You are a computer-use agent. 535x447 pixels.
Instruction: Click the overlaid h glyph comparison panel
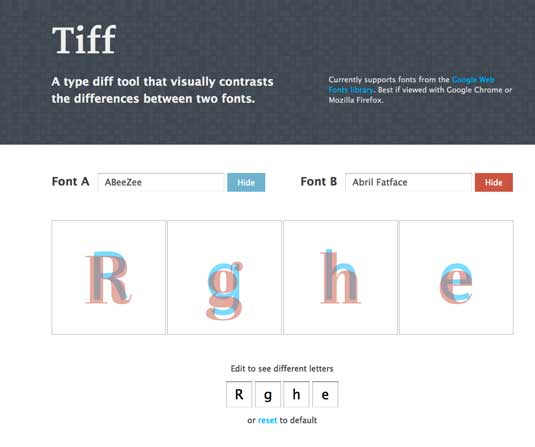pyautogui.click(x=340, y=277)
